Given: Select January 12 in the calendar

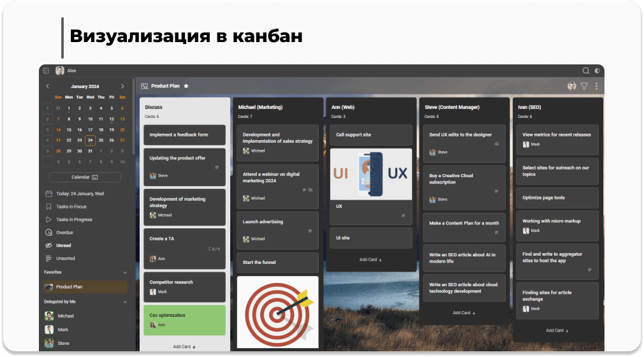Looking at the screenshot, I should coord(112,119).
